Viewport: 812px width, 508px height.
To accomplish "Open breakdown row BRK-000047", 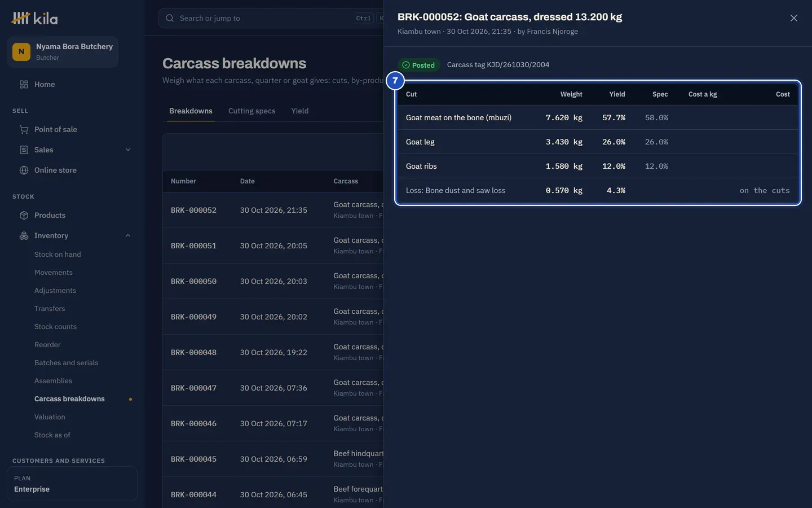I will pos(273,388).
